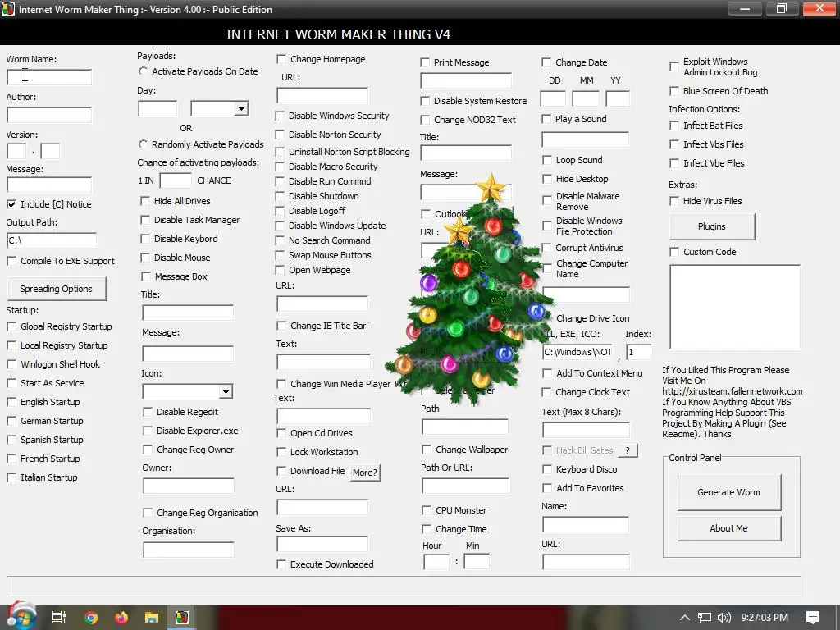The height and width of the screenshot is (630, 840).
Task: Open the volume control tray icon
Action: 724,618
